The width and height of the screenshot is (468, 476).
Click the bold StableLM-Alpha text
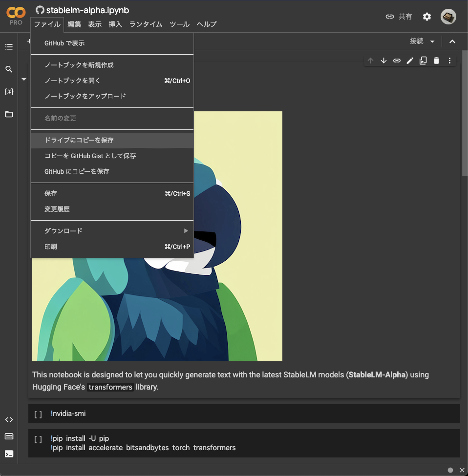click(377, 374)
